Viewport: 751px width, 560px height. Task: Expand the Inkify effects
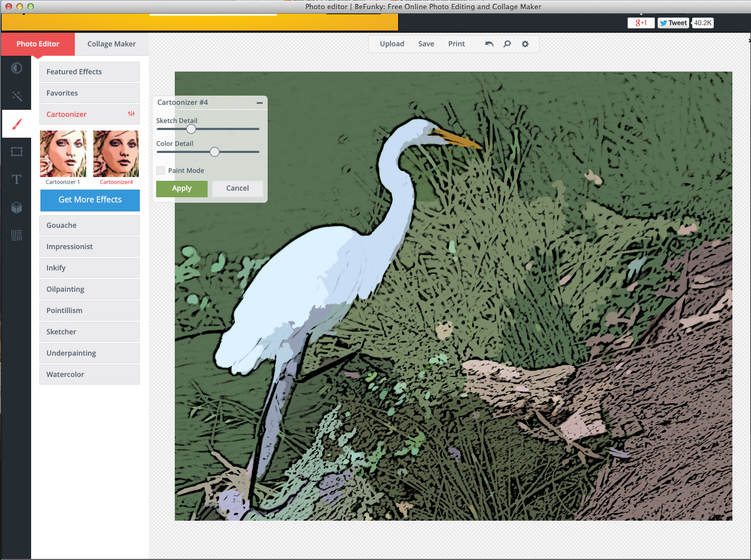pyautogui.click(x=90, y=268)
